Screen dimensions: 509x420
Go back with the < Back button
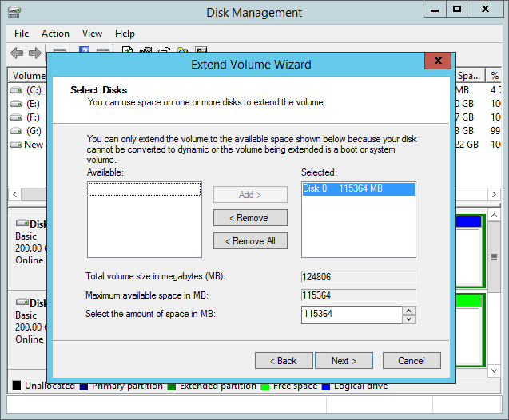pyautogui.click(x=284, y=361)
